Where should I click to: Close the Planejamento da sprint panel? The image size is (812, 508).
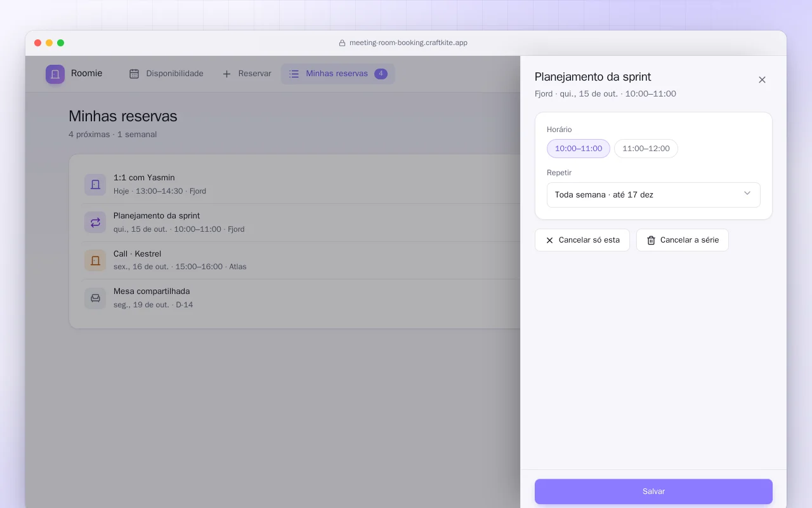tap(762, 80)
